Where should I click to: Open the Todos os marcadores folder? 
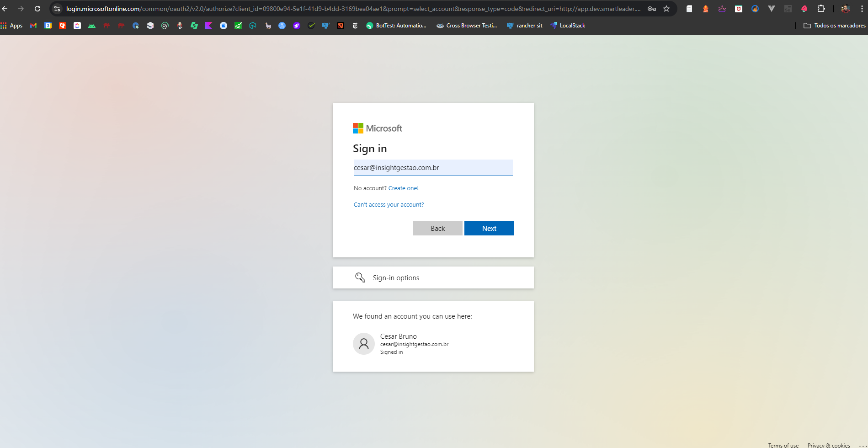click(835, 26)
